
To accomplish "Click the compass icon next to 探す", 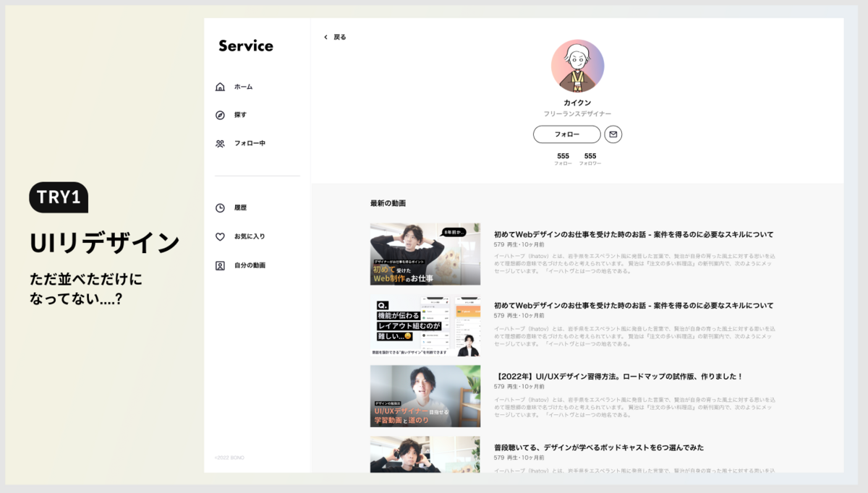I will [220, 115].
